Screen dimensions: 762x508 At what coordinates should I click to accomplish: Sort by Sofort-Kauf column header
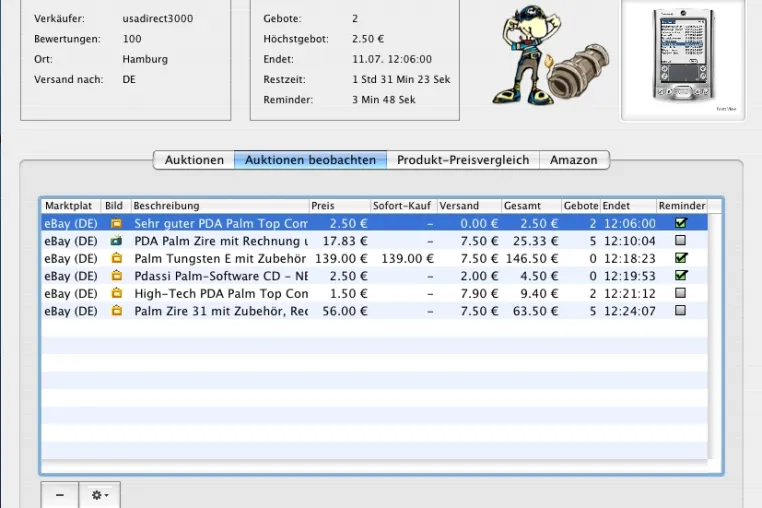[x=404, y=206]
